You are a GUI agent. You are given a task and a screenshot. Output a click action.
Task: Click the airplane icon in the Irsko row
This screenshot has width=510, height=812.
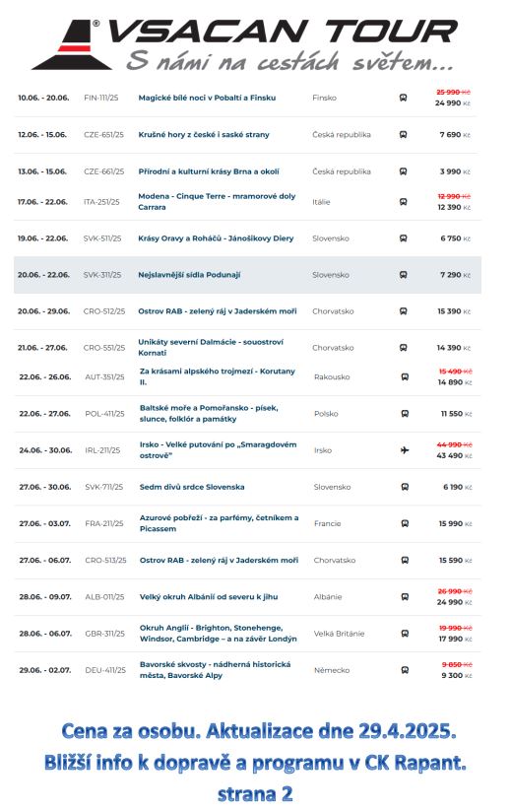coord(405,450)
